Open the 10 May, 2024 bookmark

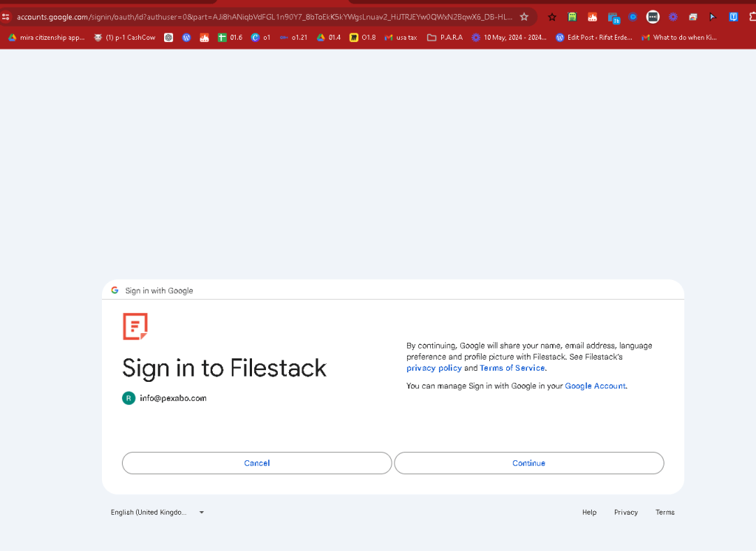509,37
